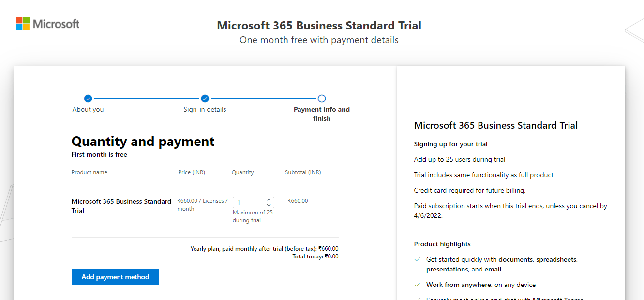644x300 pixels.
Task: Click the Paid subscription starts cancellation notice
Action: 511,211
